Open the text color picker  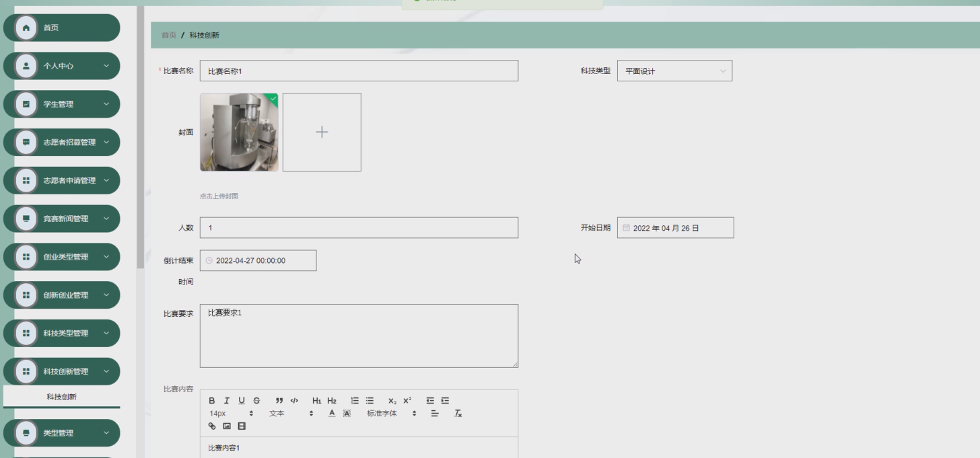(x=332, y=414)
